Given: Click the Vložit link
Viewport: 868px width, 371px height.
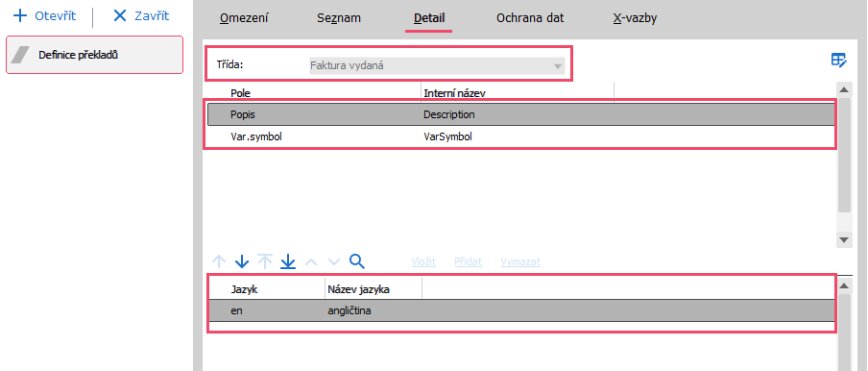Looking at the screenshot, I should coord(423,262).
